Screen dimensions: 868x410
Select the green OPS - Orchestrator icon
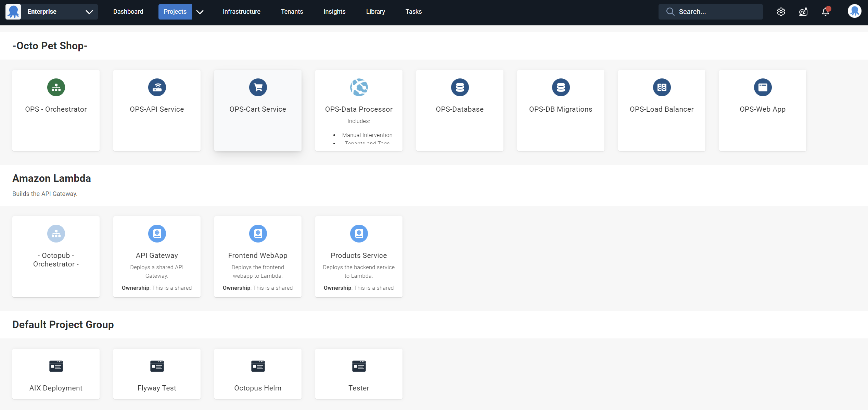click(56, 87)
